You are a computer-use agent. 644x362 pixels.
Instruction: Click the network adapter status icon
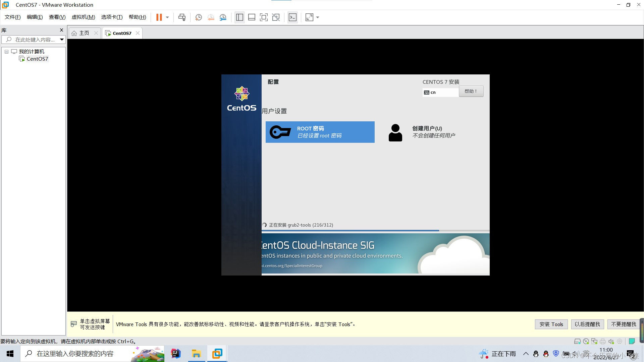(594, 342)
